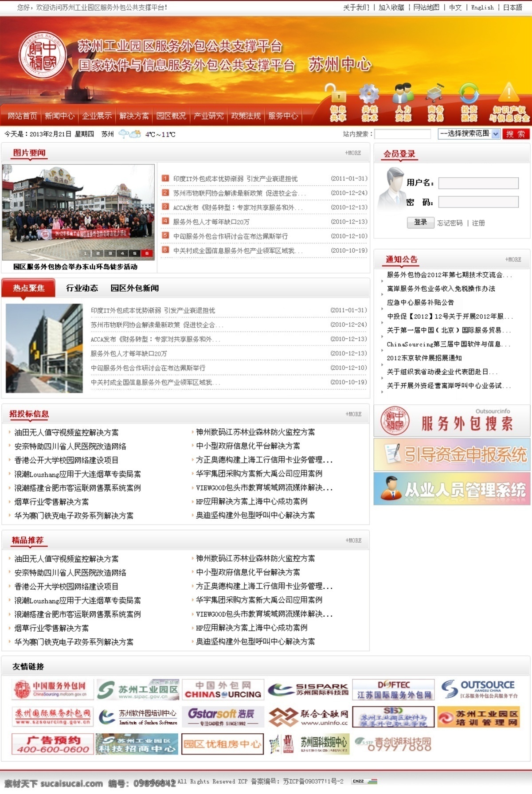
Task: Select 解决方案 in the navigation bar
Action: pyautogui.click(x=134, y=116)
